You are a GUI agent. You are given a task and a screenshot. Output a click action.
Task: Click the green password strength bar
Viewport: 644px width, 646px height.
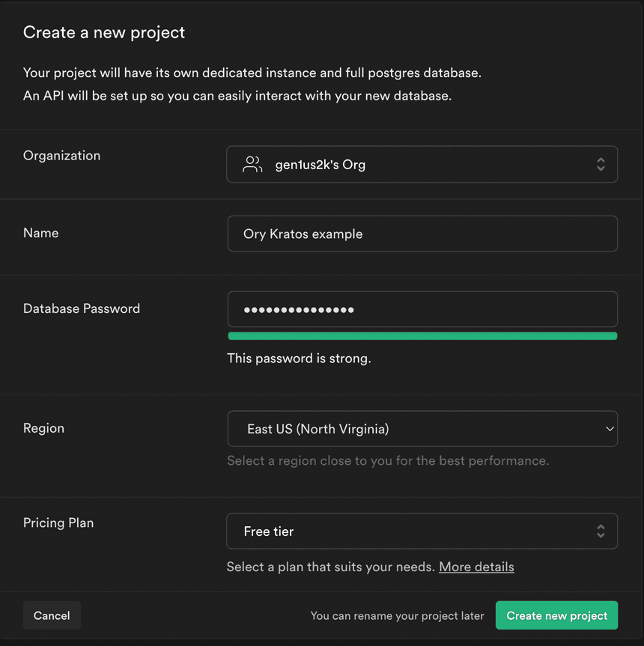[x=422, y=336]
